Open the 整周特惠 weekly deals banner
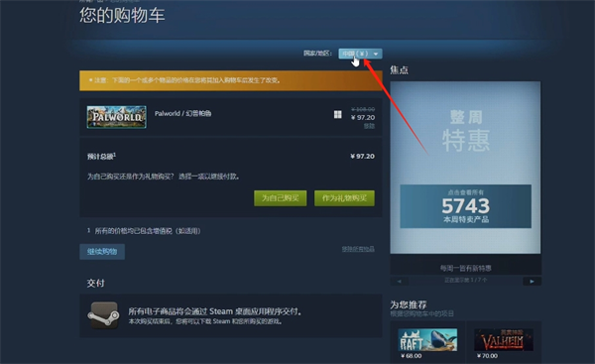This screenshot has width=595, height=364. click(465, 168)
